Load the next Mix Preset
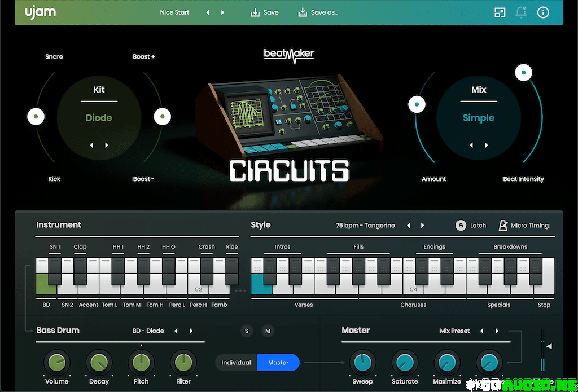 497,331
